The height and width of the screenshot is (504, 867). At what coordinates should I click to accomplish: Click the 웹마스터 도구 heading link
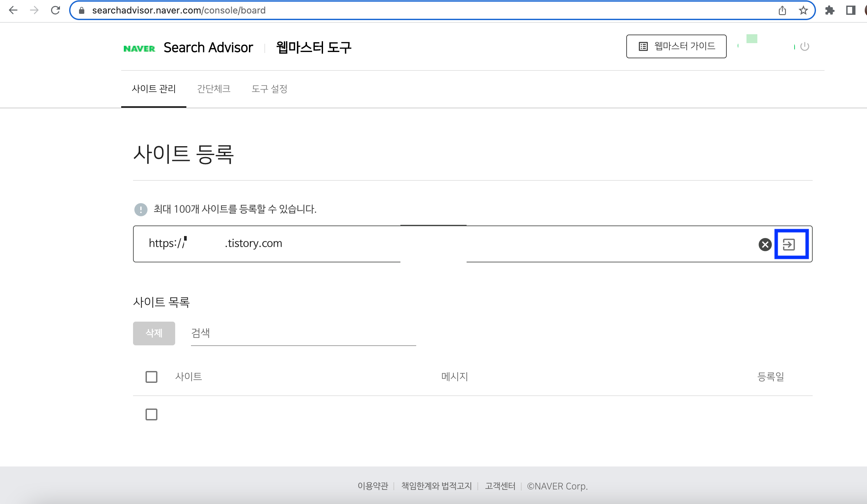(314, 47)
